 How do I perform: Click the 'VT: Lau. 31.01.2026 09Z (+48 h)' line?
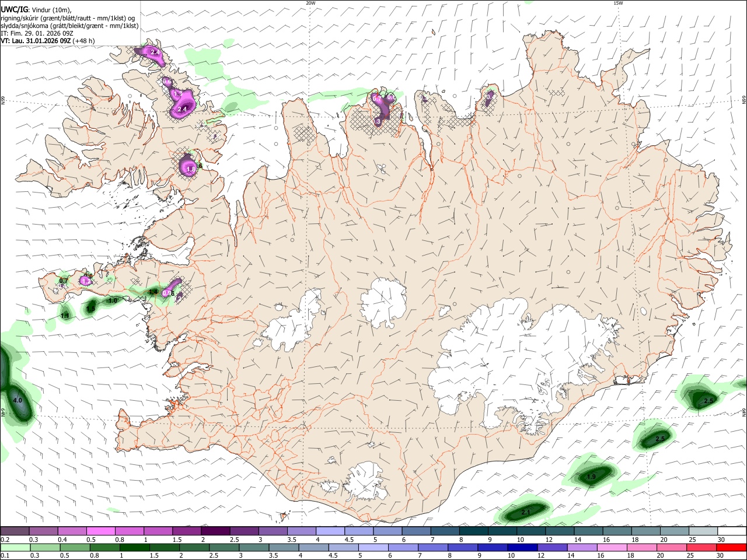pyautogui.click(x=47, y=41)
